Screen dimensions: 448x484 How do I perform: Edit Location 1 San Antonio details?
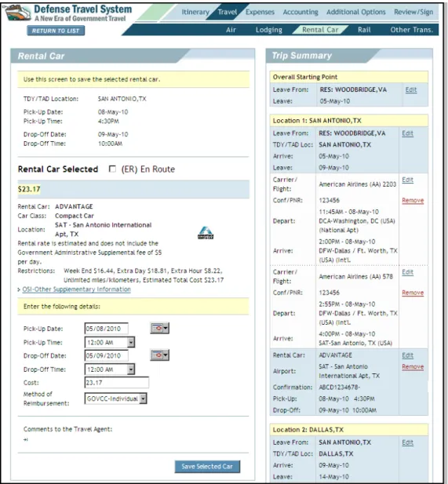[x=407, y=133]
